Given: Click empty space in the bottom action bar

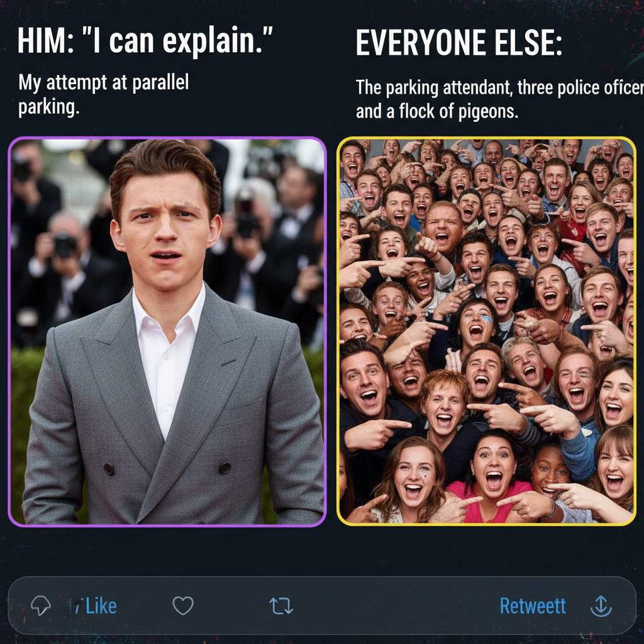Looking at the screenshot, I should [x=390, y=606].
